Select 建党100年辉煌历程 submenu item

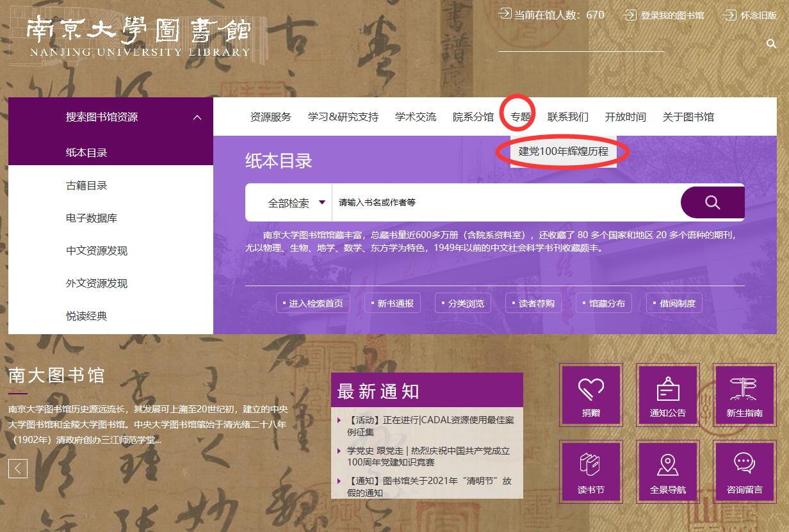pos(564,152)
